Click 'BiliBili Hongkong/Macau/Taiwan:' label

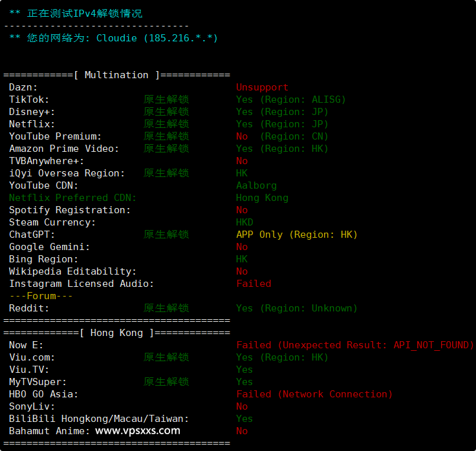pos(99,419)
